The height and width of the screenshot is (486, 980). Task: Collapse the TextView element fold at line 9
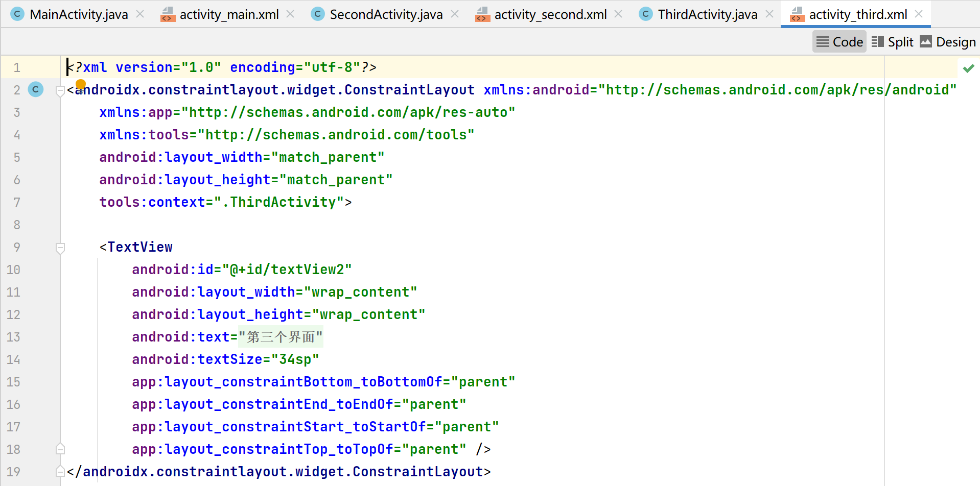[x=60, y=249]
